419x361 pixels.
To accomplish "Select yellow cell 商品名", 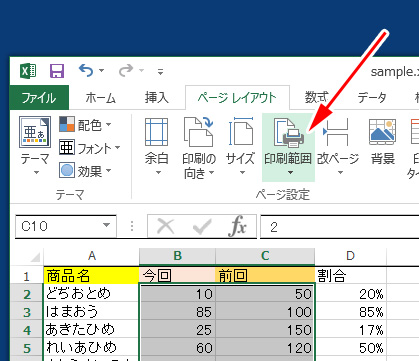I will point(91,276).
